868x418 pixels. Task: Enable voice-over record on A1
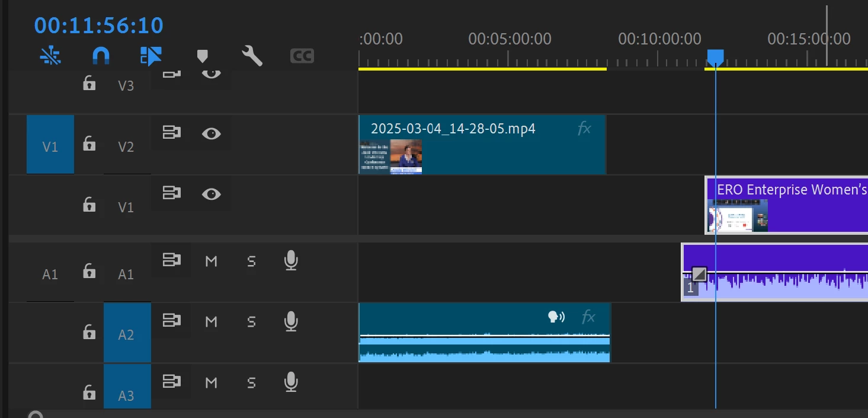coord(290,260)
